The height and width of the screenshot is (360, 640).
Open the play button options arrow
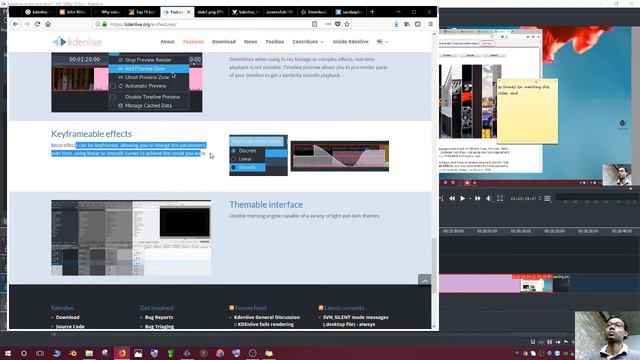point(470,198)
